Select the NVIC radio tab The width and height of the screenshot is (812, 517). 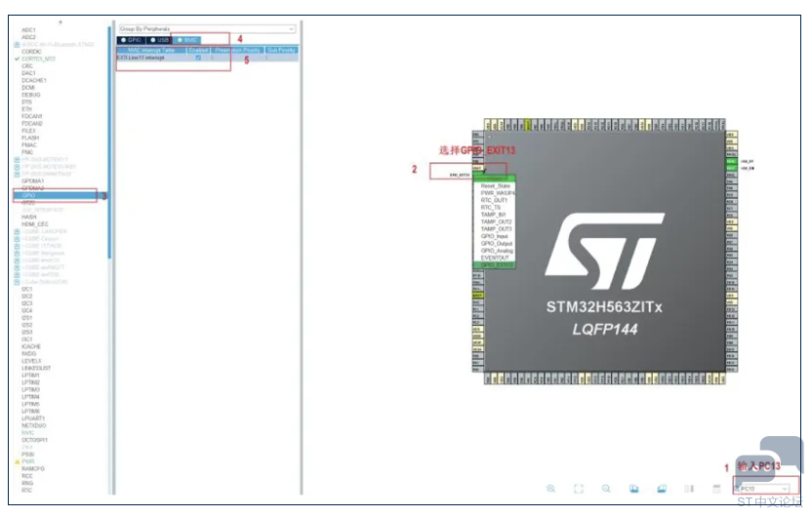point(187,40)
